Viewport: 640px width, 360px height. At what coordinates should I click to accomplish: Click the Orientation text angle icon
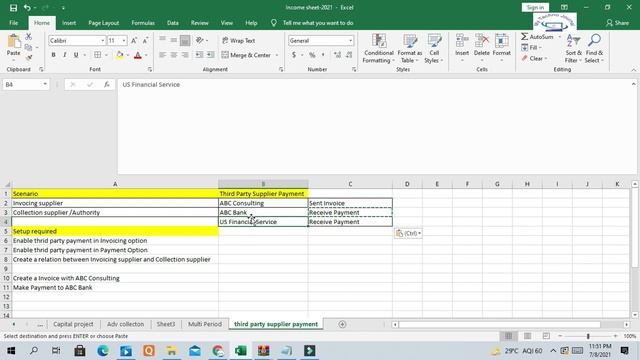coord(200,40)
